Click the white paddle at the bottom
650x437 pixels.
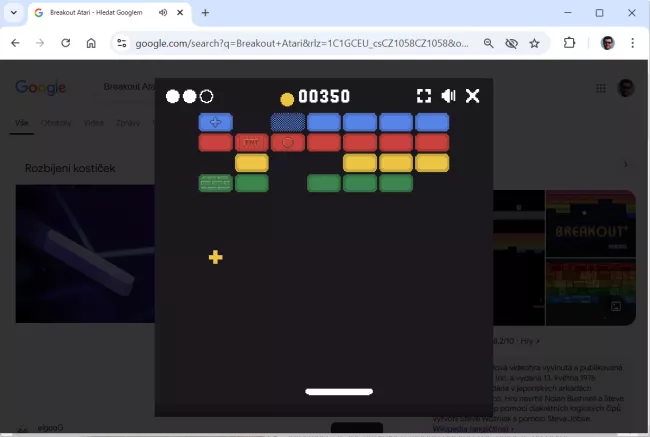click(x=339, y=392)
